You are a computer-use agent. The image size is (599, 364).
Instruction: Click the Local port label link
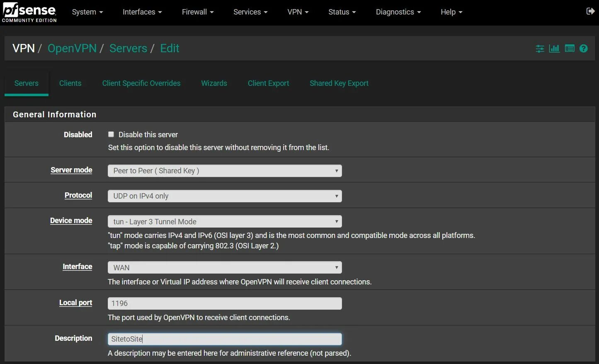76,303
